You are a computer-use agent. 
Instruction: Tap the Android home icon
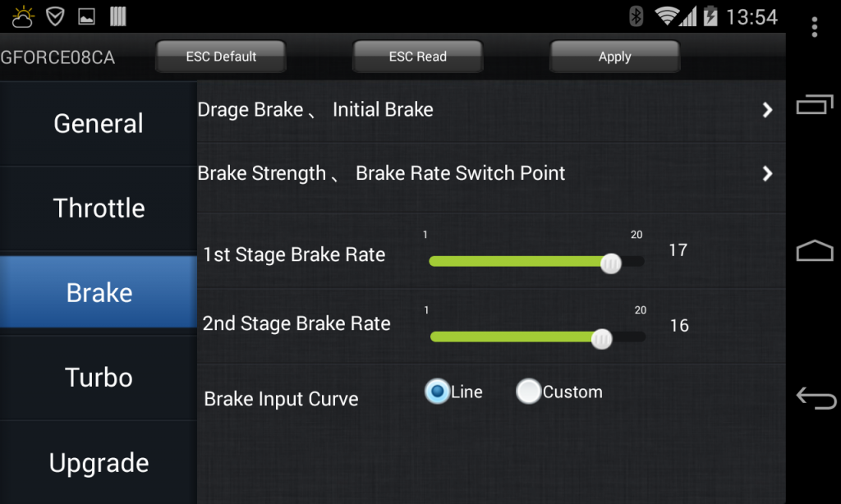tap(815, 250)
